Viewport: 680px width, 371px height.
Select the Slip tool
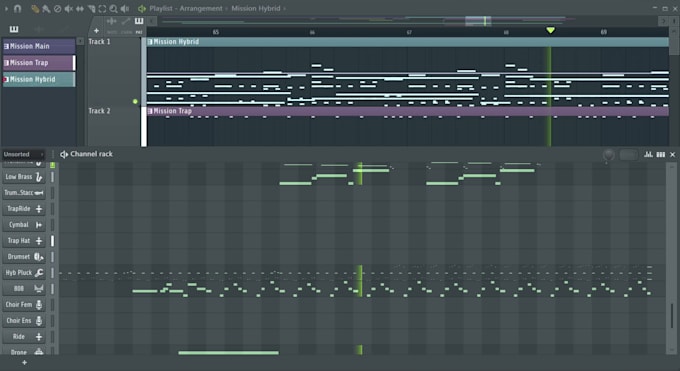(x=80, y=8)
